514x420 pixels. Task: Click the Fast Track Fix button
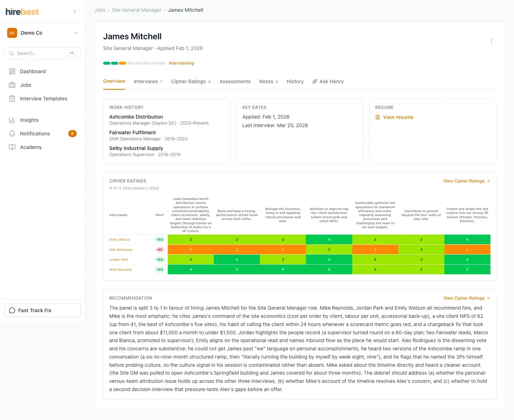pyautogui.click(x=42, y=310)
